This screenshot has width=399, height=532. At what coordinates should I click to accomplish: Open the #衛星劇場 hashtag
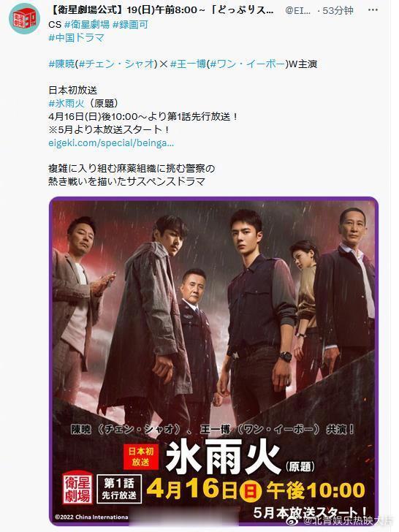click(87, 24)
